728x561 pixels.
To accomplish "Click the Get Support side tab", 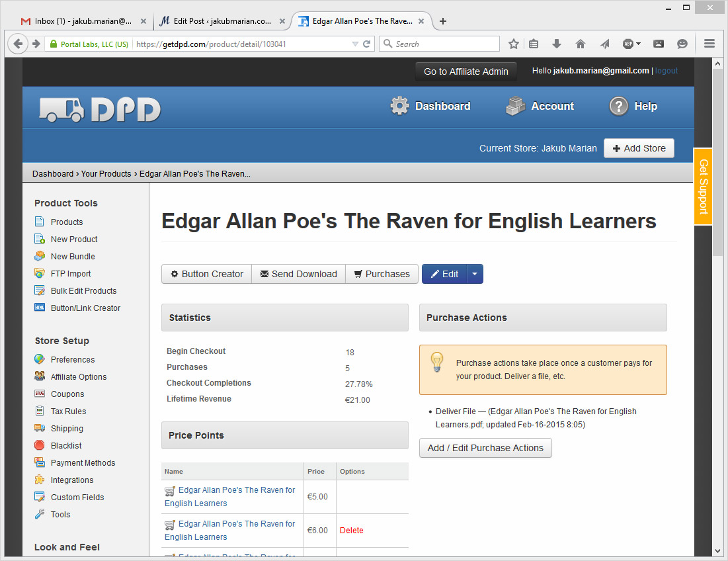I will pyautogui.click(x=703, y=186).
